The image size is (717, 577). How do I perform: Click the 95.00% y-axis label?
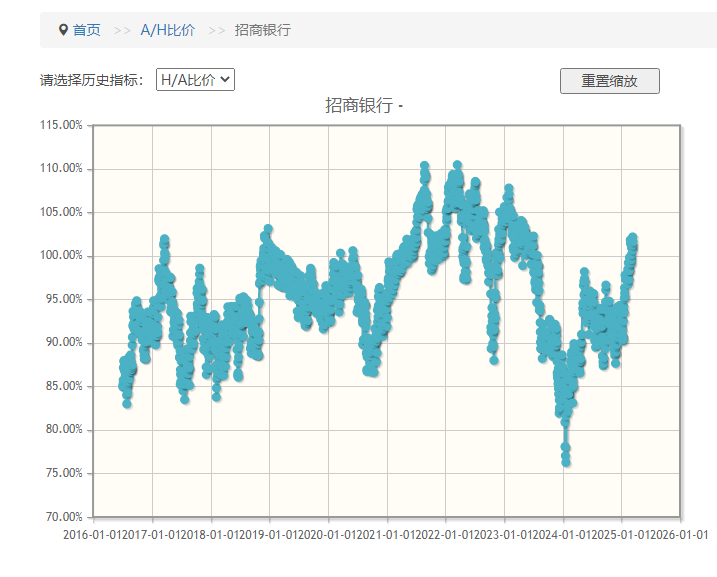(x=64, y=299)
